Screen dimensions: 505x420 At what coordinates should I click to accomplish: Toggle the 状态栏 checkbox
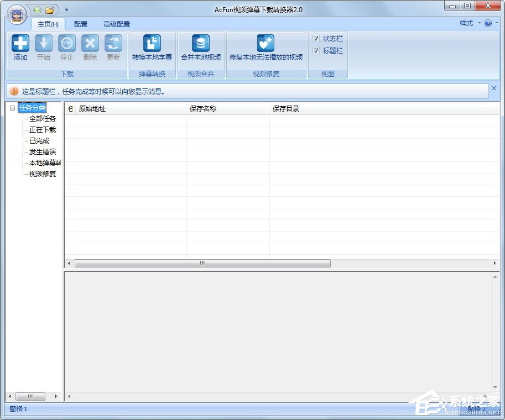pos(316,39)
